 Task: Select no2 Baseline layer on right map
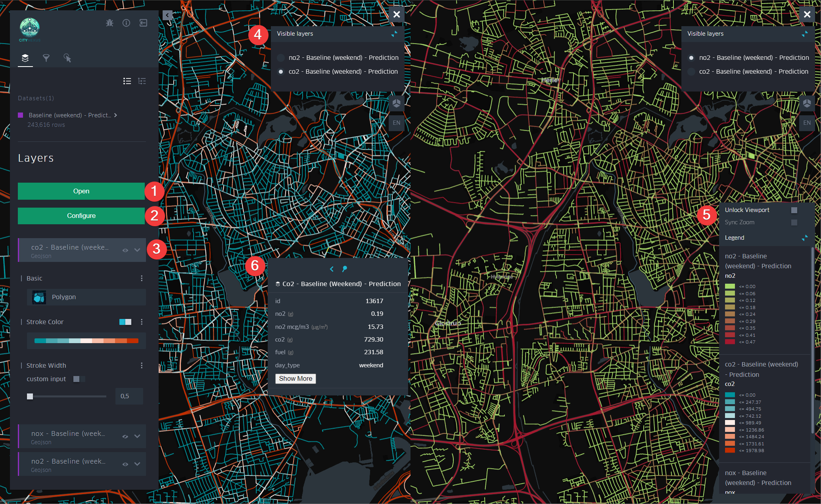691,58
